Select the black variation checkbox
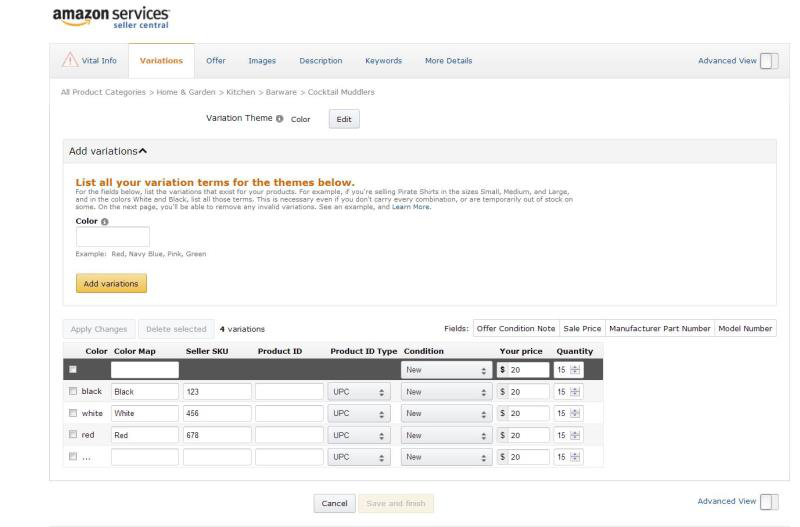 click(73, 391)
